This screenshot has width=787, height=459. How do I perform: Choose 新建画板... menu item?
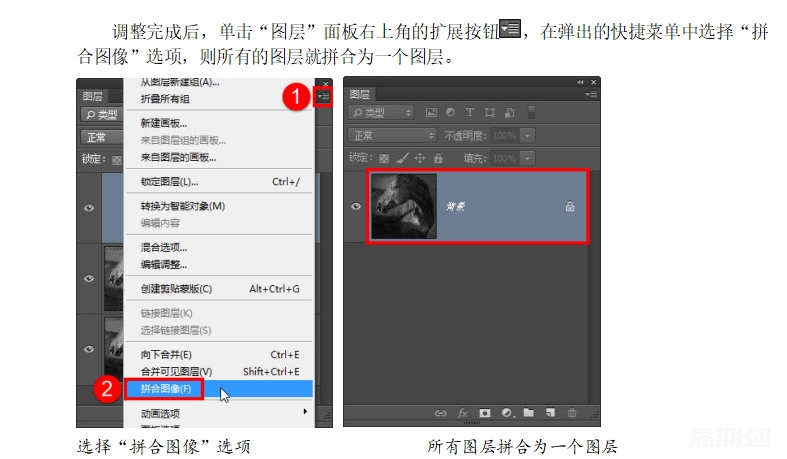pyautogui.click(x=219, y=123)
